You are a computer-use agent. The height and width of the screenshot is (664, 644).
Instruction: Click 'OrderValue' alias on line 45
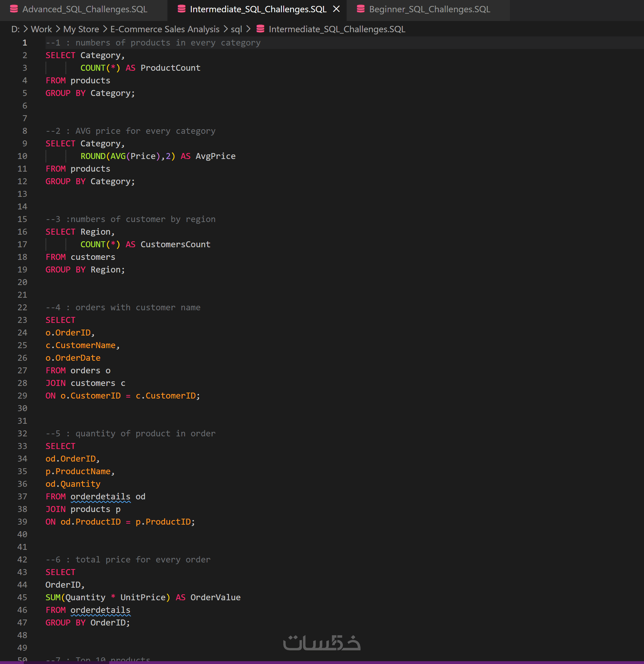(x=215, y=597)
